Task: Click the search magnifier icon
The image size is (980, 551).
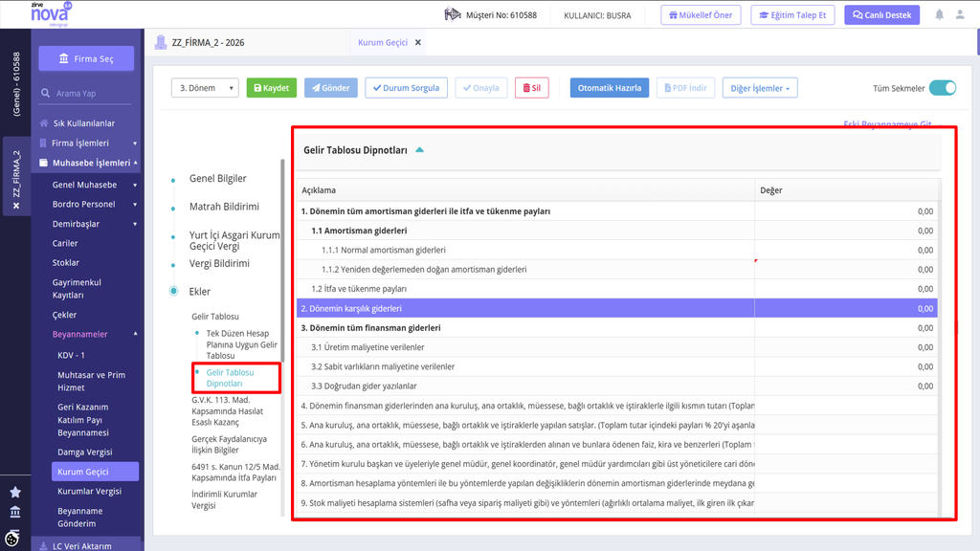Action: [x=46, y=93]
